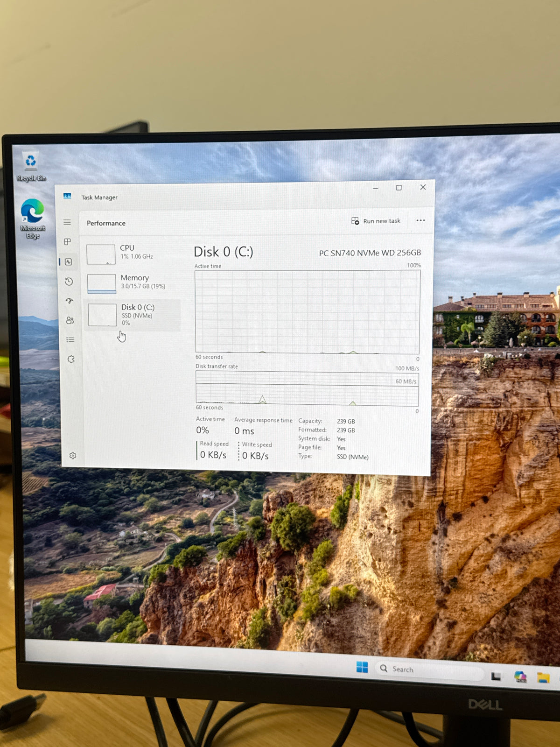Open Task View on the taskbar
560x747 pixels.
coord(496,676)
